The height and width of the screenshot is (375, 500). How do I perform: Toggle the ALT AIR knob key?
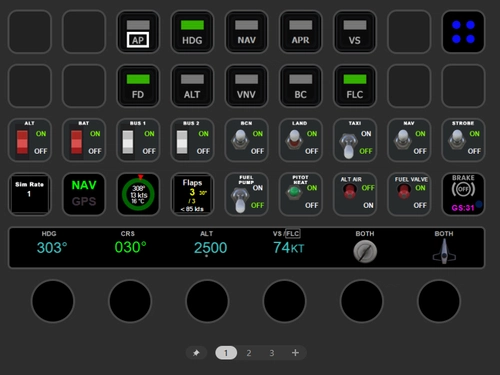point(355,194)
